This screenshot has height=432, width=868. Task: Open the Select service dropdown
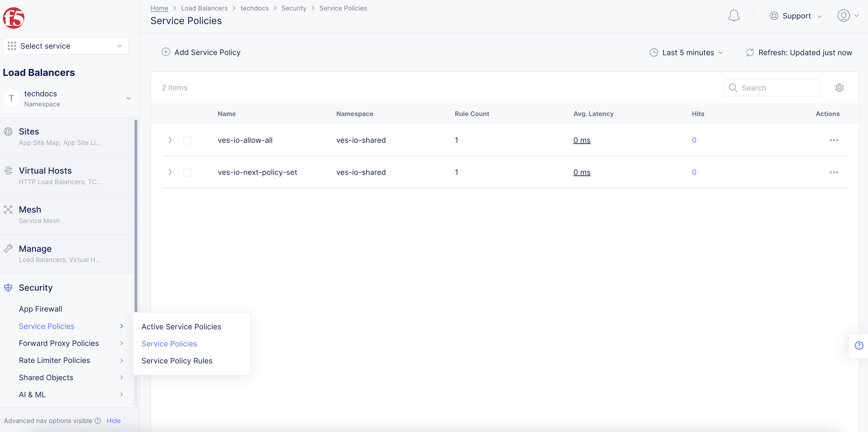click(66, 46)
